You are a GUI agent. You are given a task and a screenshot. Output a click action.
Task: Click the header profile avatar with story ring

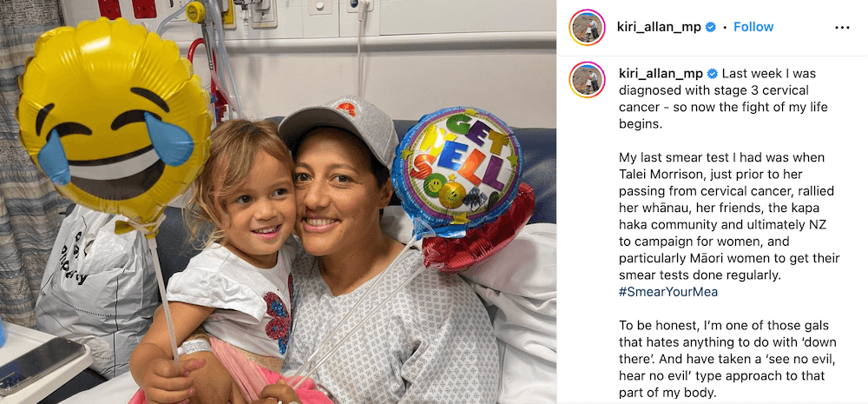[x=587, y=27]
